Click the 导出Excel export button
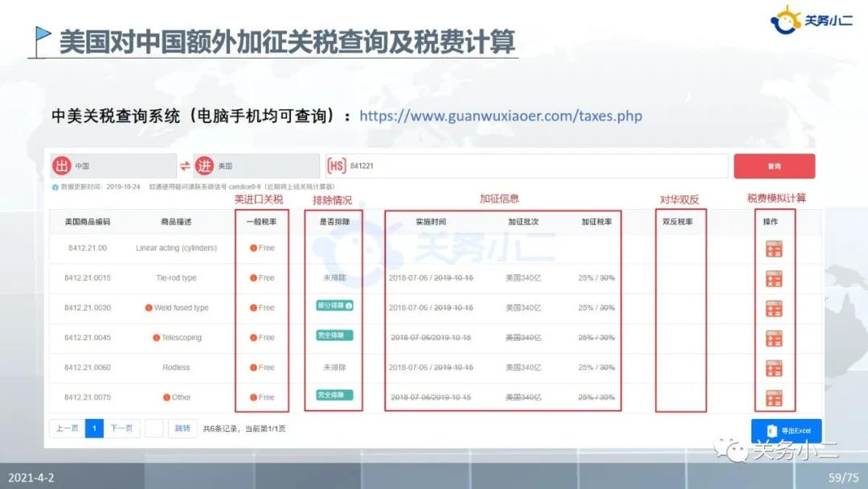The height and width of the screenshot is (489, 868). click(786, 431)
